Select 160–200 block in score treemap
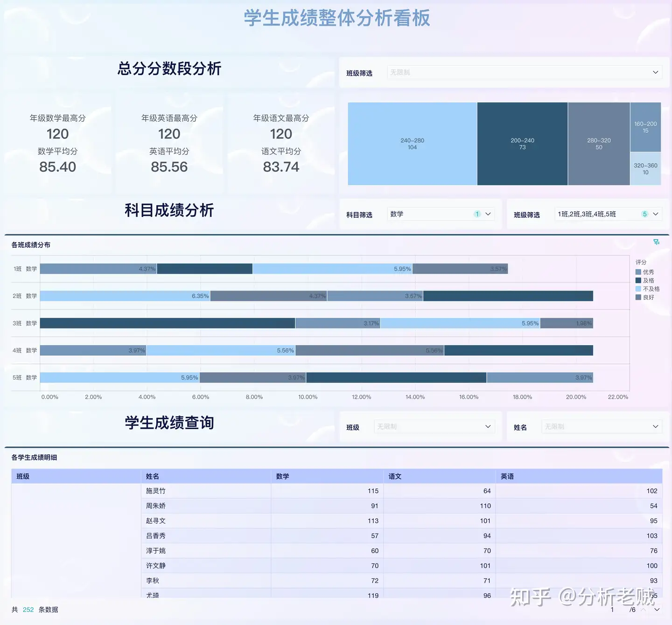The width and height of the screenshot is (672, 625). [x=645, y=127]
